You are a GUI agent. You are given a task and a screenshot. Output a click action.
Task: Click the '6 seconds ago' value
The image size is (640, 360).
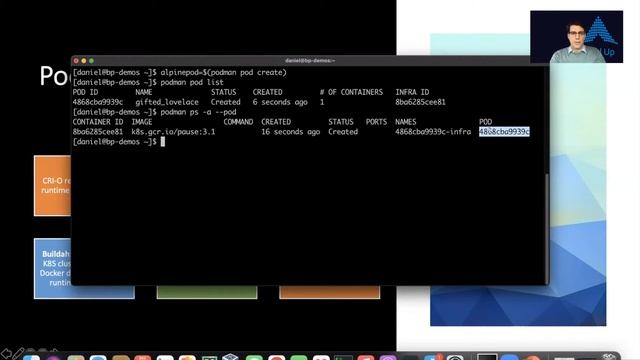click(280, 102)
